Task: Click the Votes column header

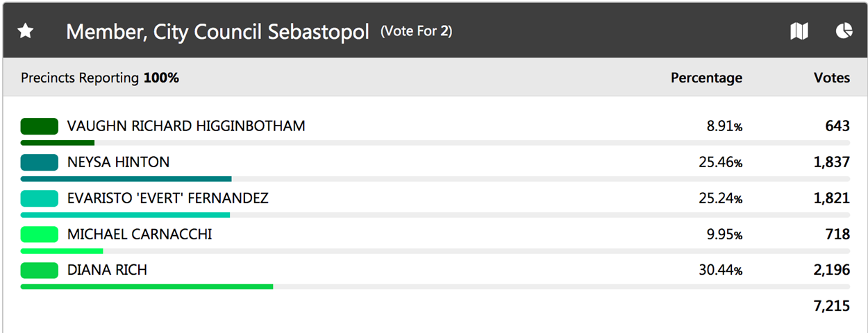Action: point(832,78)
